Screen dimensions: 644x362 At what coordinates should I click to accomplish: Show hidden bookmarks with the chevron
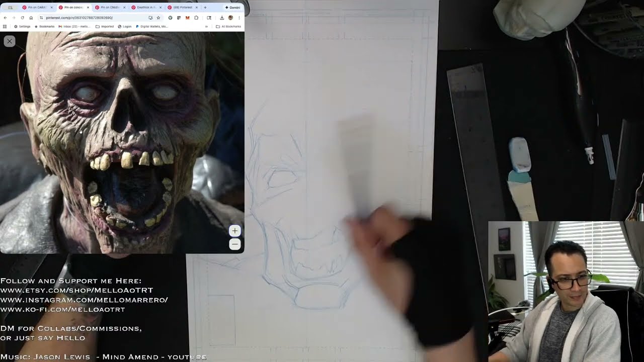206,26
